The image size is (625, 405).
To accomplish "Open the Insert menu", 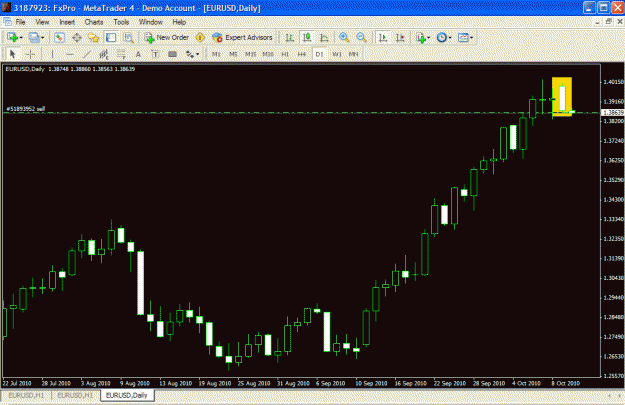I will point(67,22).
